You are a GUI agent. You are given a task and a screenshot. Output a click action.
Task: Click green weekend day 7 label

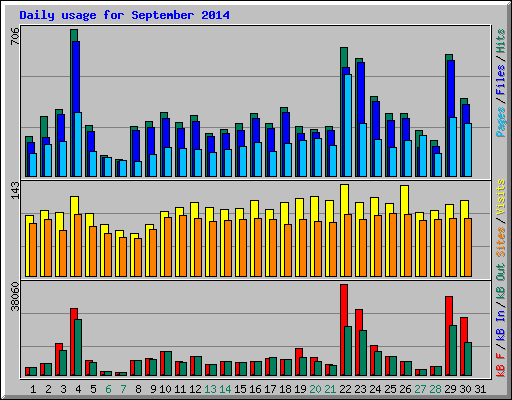123,389
